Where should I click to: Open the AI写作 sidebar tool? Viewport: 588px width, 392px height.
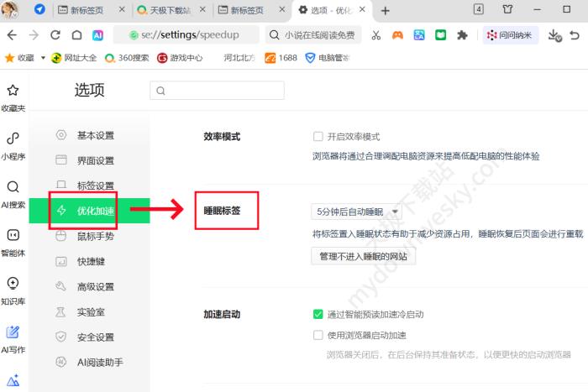pyautogui.click(x=13, y=338)
